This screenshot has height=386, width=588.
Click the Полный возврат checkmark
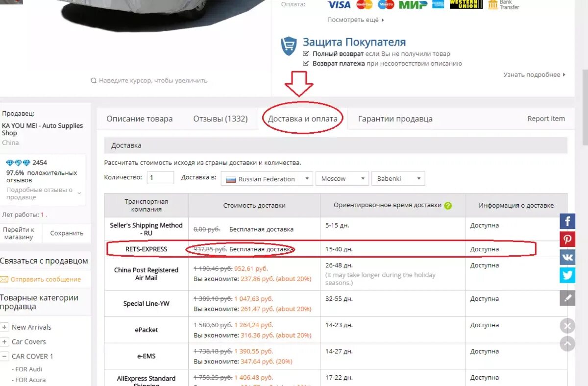pyautogui.click(x=306, y=54)
